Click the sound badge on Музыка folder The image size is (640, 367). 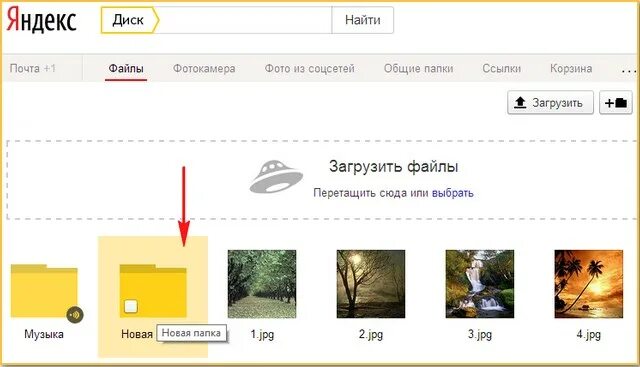coord(75,315)
